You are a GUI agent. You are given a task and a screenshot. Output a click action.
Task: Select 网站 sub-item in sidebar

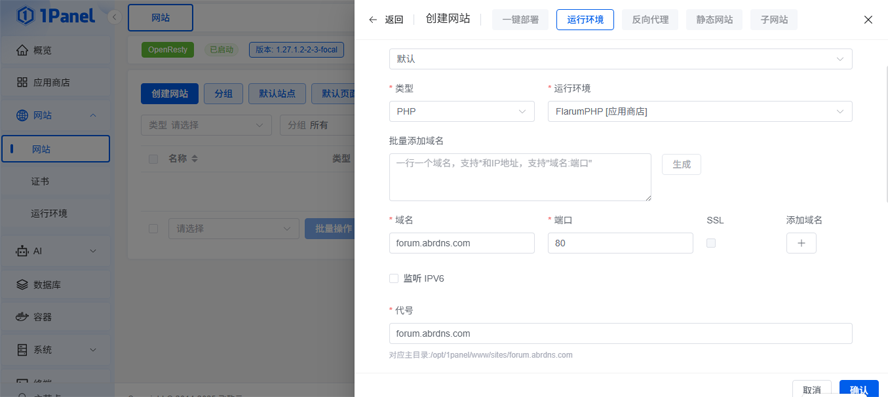pyautogui.click(x=56, y=149)
